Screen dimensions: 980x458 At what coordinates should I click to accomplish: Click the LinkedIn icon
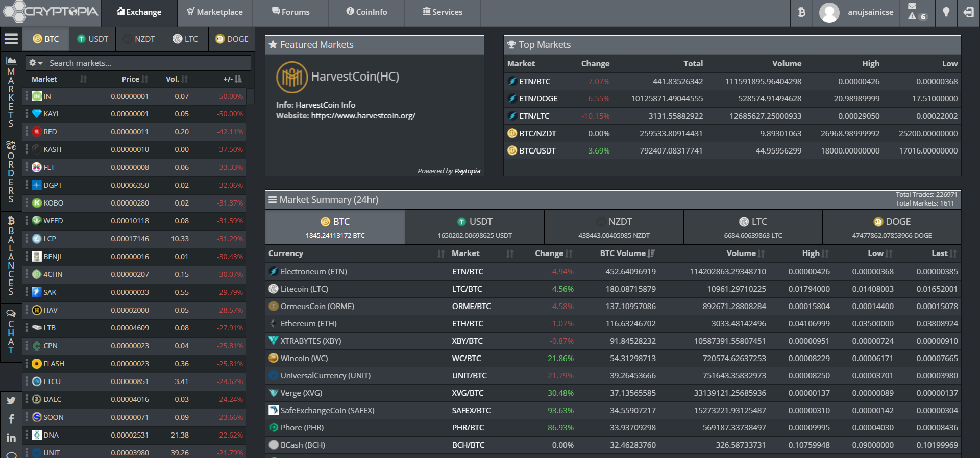coord(11,438)
